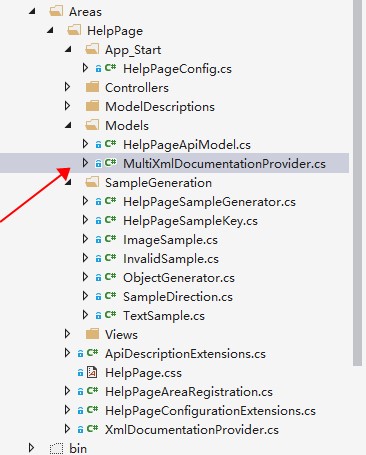This screenshot has width=366, height=455.
Task: Click the vertical scrollbar thumb
Action: tap(357, 183)
